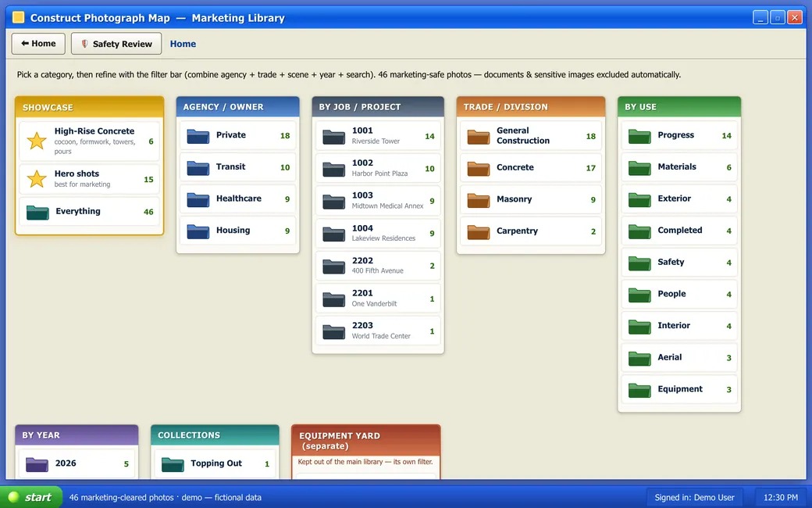This screenshot has height=508, width=812.
Task: Click the Home back button
Action: coord(38,44)
